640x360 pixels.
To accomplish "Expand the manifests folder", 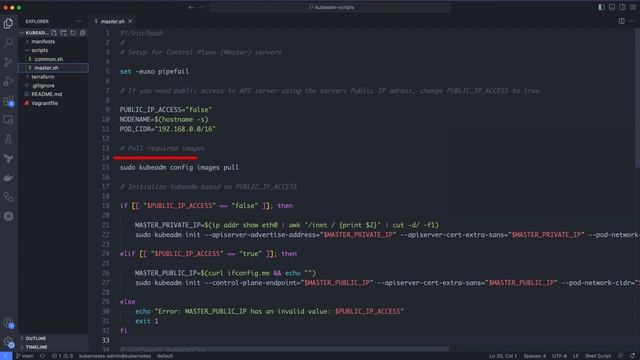I will click(x=53, y=42).
